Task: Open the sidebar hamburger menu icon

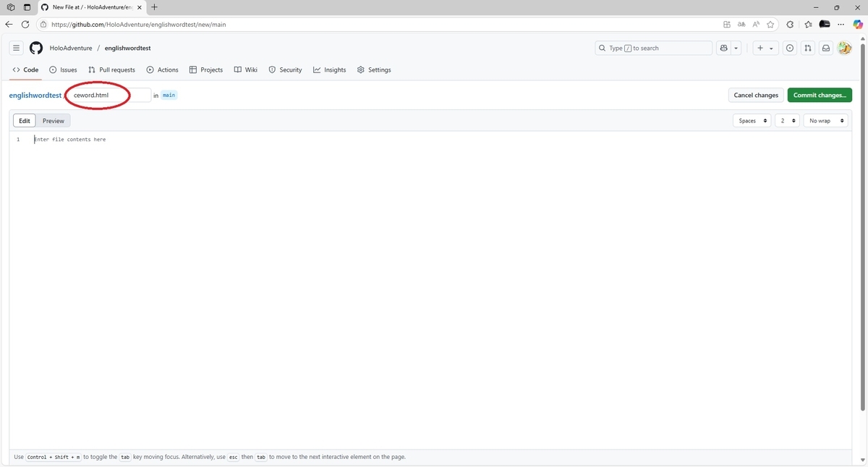Action: tap(16, 48)
